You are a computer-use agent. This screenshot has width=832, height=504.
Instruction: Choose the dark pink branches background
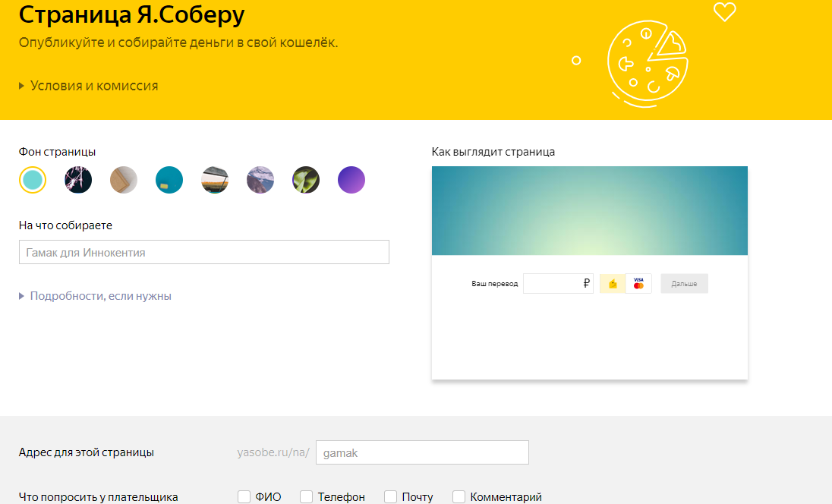point(78,180)
